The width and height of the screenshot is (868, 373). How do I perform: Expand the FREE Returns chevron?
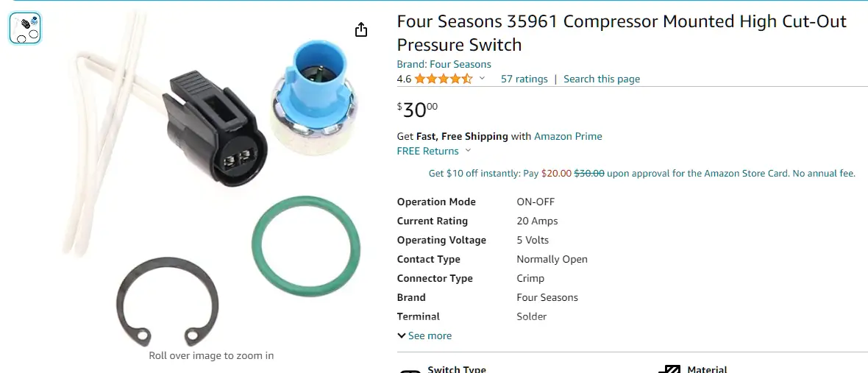click(468, 151)
